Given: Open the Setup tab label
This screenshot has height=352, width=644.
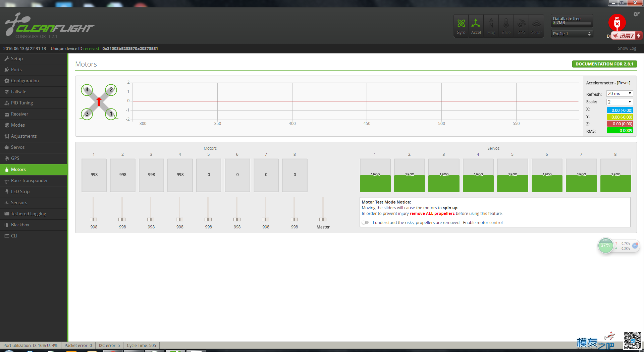Looking at the screenshot, I should tap(17, 58).
